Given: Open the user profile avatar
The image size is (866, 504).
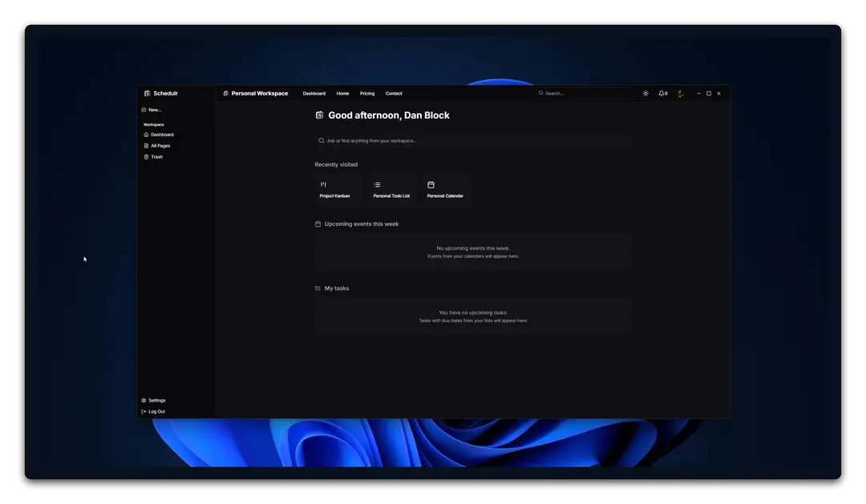Looking at the screenshot, I should 680,94.
